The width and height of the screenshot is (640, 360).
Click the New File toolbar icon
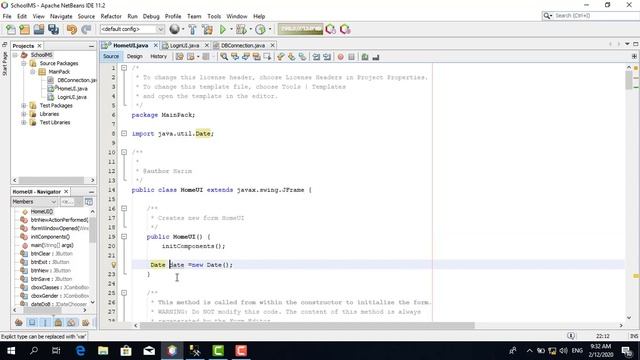tap(11, 29)
